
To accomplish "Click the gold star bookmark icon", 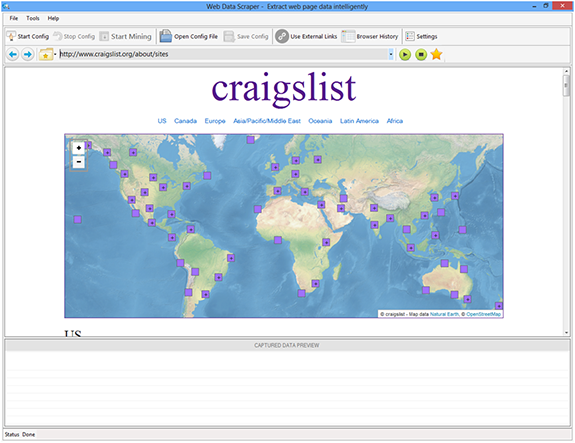I will [x=436, y=54].
